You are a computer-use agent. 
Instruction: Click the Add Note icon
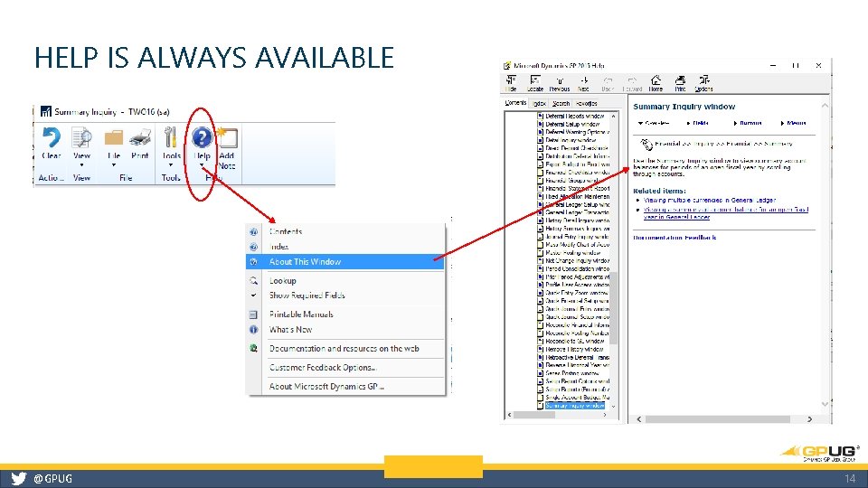click(x=227, y=137)
